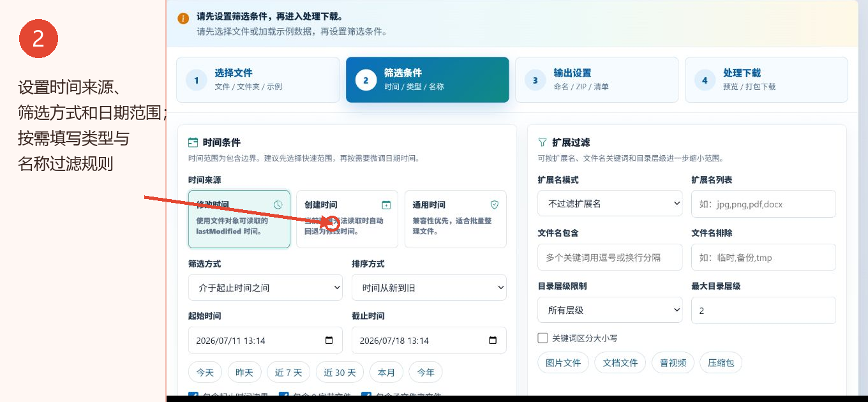Viewport: 868px width, 402px height.
Task: Select the 通用时间 time source card
Action: point(456,219)
